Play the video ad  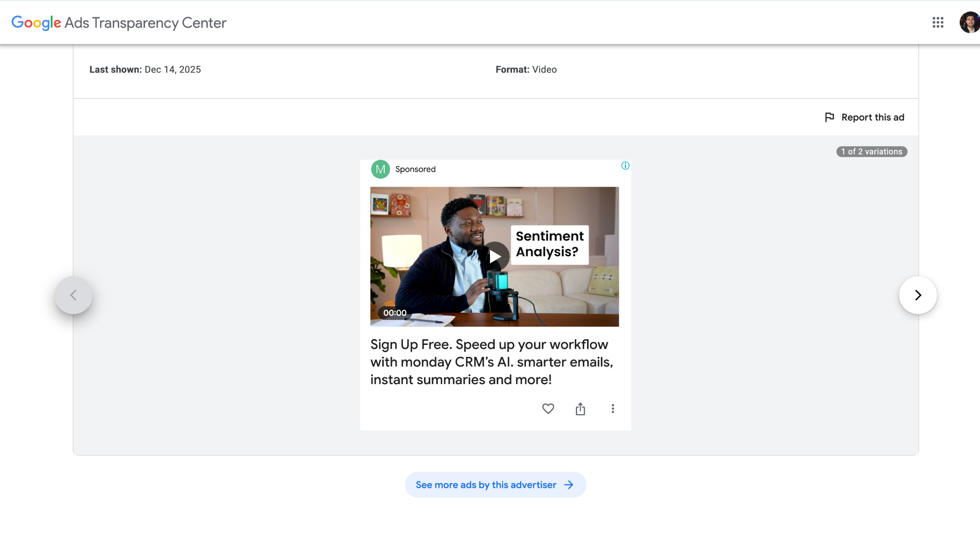click(x=495, y=257)
